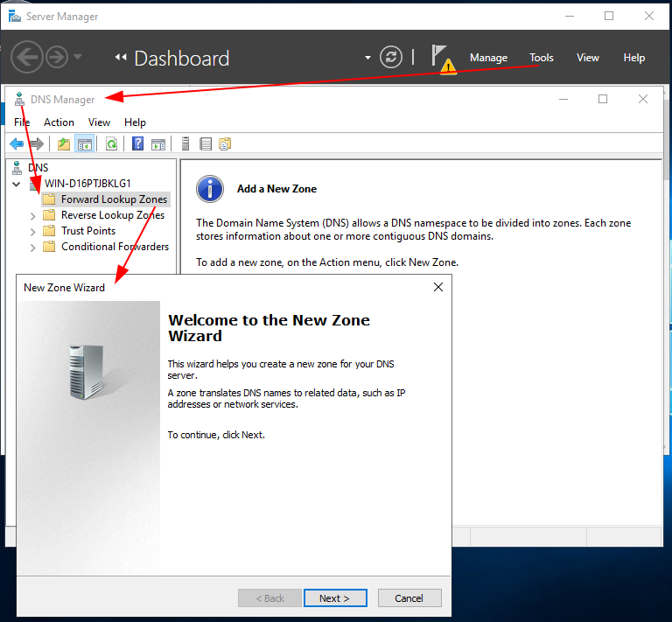Click the Conditional Forwarders folder icon
Viewport: 672px width, 622px height.
[49, 247]
